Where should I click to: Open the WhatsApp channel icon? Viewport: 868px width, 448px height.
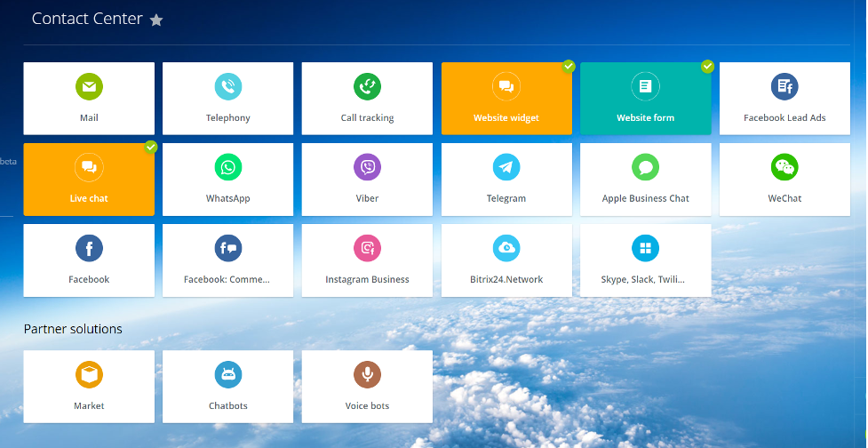(228, 167)
